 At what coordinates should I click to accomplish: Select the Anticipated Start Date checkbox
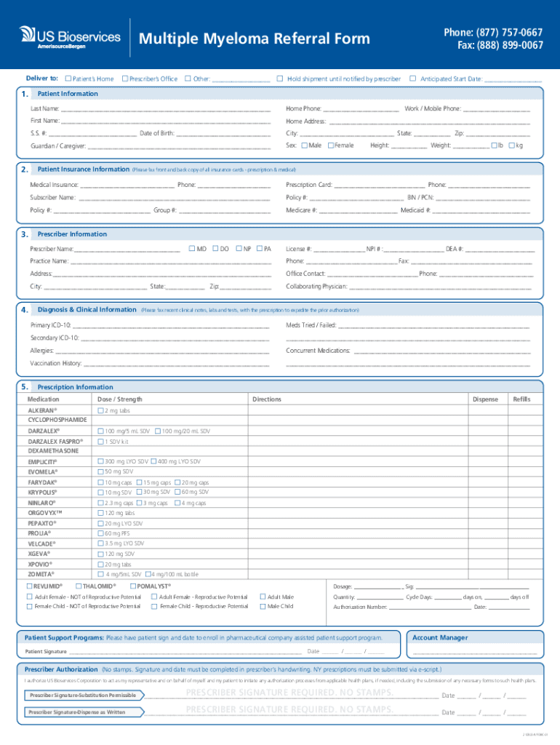pyautogui.click(x=413, y=79)
